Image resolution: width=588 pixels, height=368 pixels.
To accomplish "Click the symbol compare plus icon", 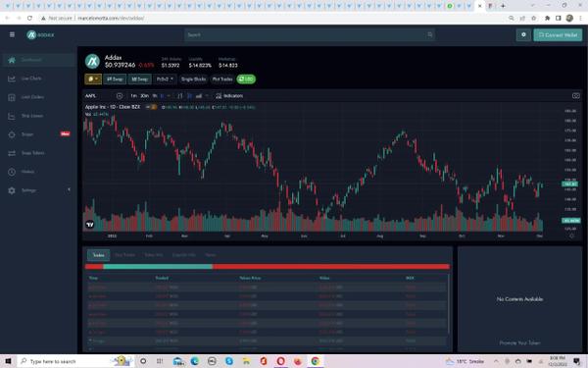I will click(x=120, y=96).
